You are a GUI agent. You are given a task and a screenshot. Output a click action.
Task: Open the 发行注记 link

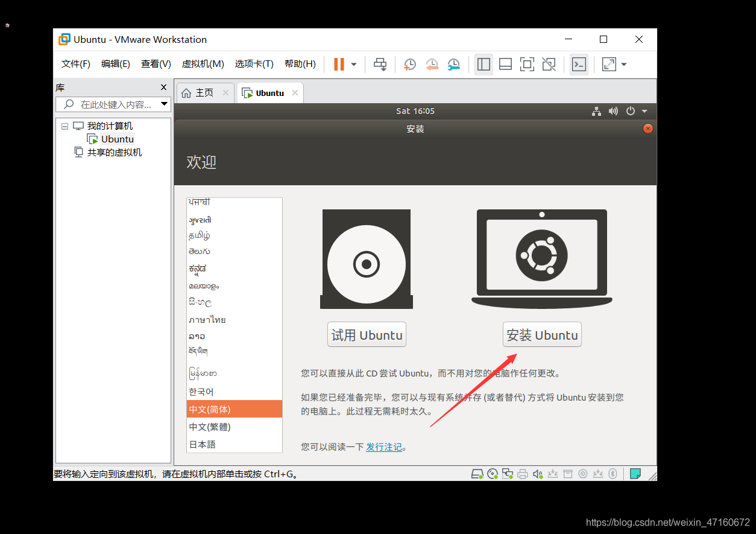tap(384, 447)
